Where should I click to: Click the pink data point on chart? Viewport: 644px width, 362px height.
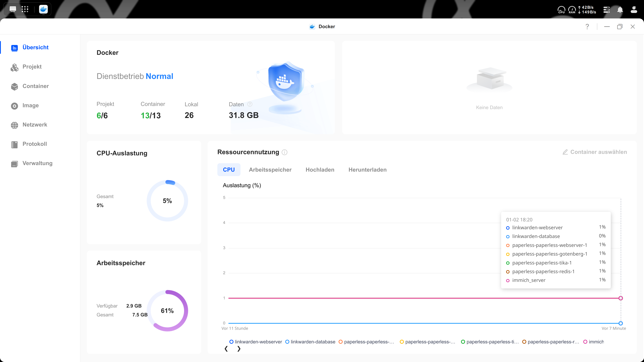(621, 298)
